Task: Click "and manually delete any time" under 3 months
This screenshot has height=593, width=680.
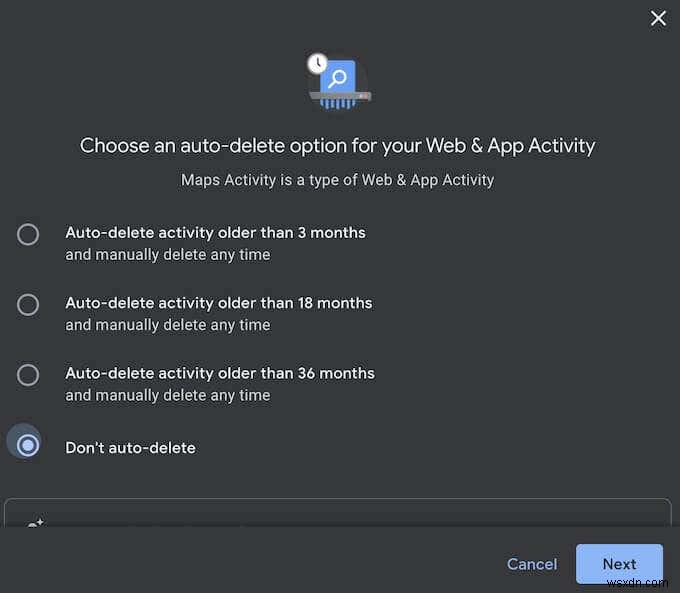Action: point(167,254)
